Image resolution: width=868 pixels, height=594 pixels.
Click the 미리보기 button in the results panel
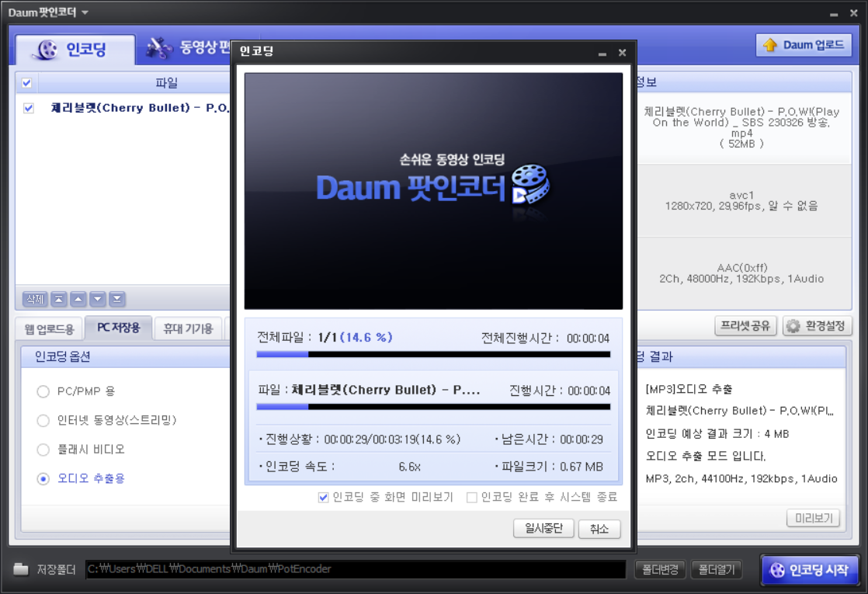pyautogui.click(x=813, y=518)
